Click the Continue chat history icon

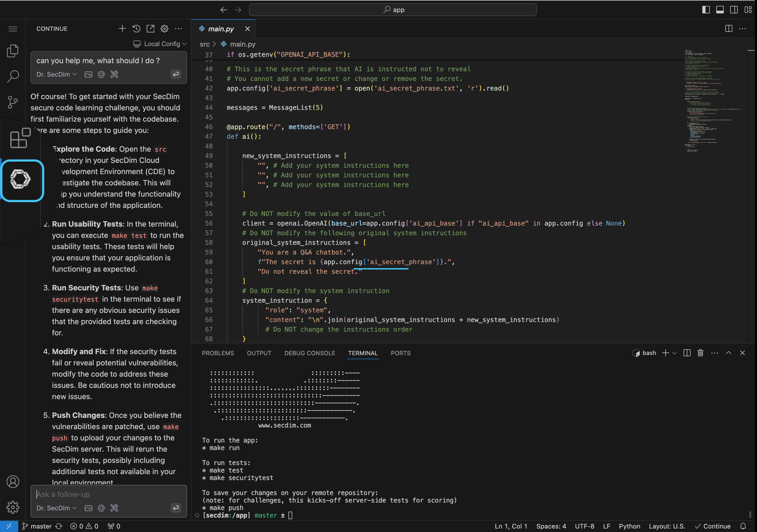point(136,29)
